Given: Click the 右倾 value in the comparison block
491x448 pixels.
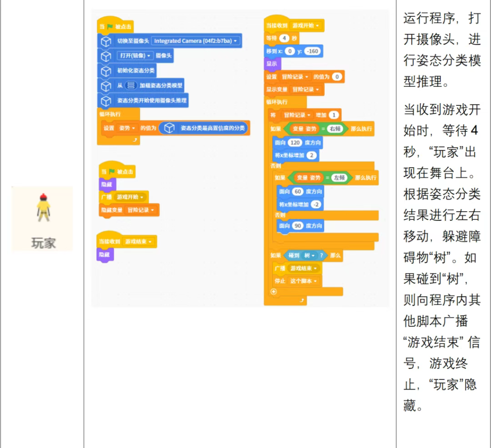Looking at the screenshot, I should tap(334, 129).
